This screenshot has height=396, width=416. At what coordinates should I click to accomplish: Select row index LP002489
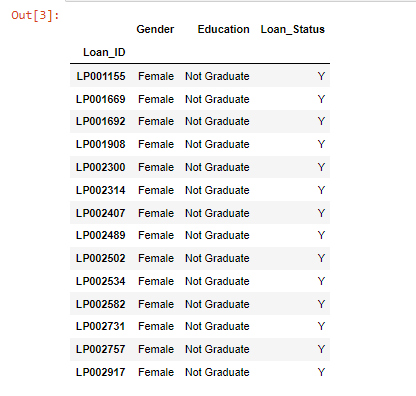(x=101, y=235)
